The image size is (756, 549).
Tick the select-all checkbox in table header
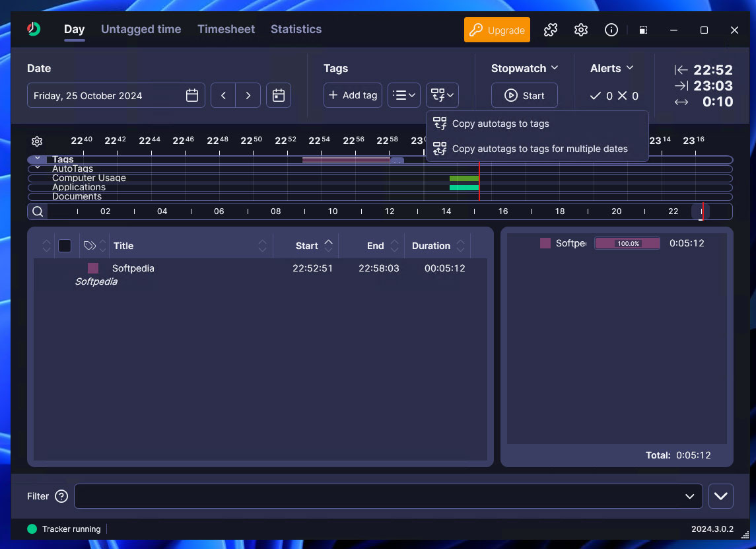point(65,246)
